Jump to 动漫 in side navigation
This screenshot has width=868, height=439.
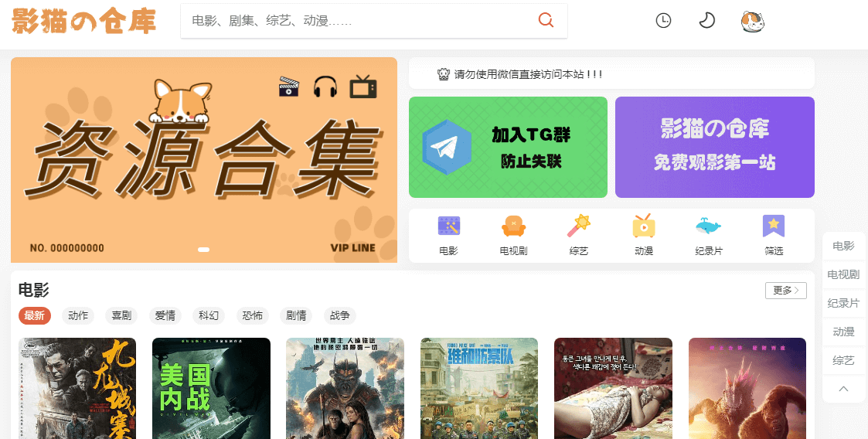coord(843,332)
